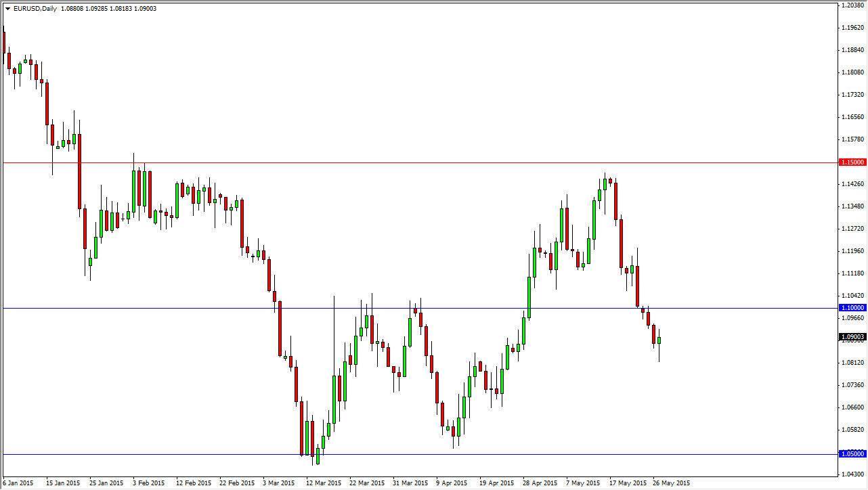Viewport: 868px width, 490px height.
Task: Click the 31 Mar 2015 date label
Action: [409, 483]
